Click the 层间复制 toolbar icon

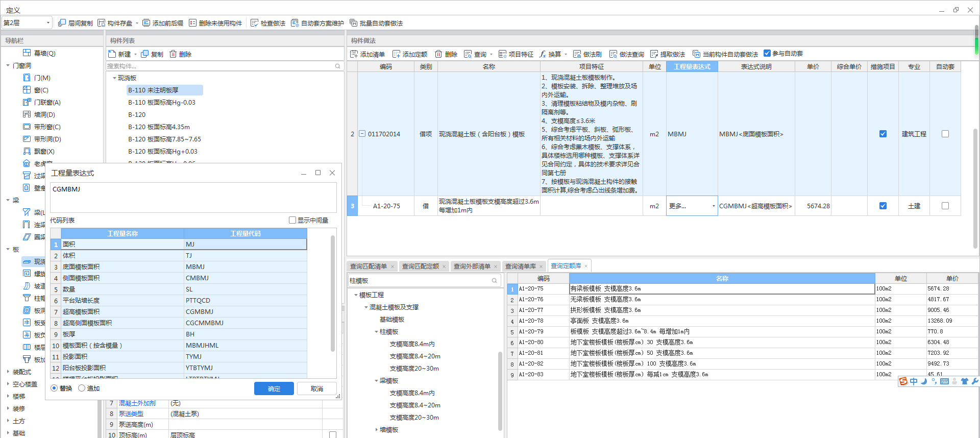(x=62, y=23)
